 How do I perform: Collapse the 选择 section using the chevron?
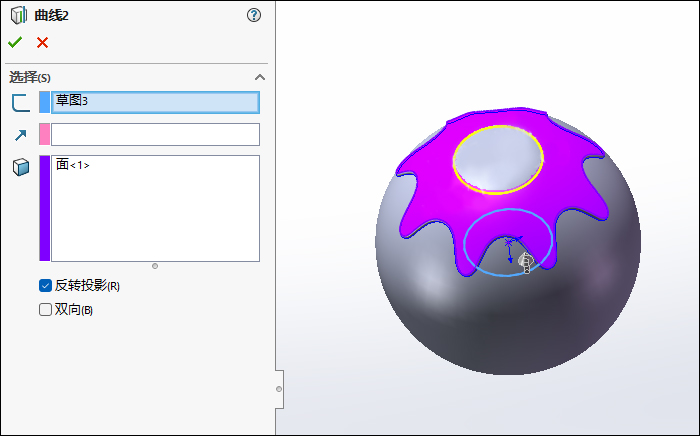tap(260, 77)
